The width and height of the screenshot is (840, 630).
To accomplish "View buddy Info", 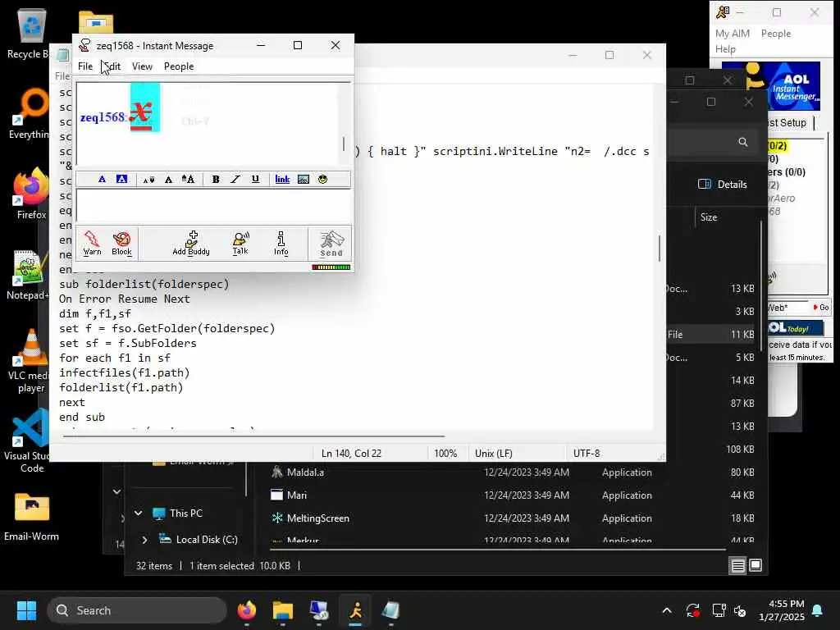I will click(281, 243).
